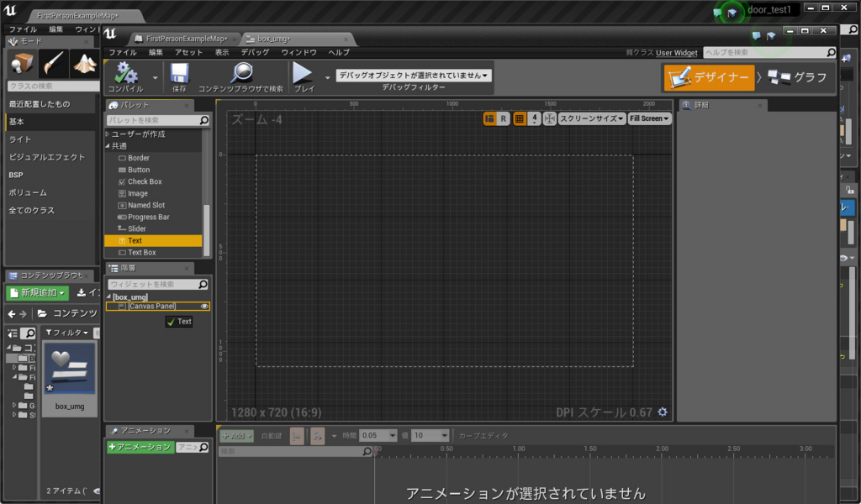Select the Landscape mode mountain icon
Image resolution: width=861 pixels, height=504 pixels.
click(x=85, y=64)
